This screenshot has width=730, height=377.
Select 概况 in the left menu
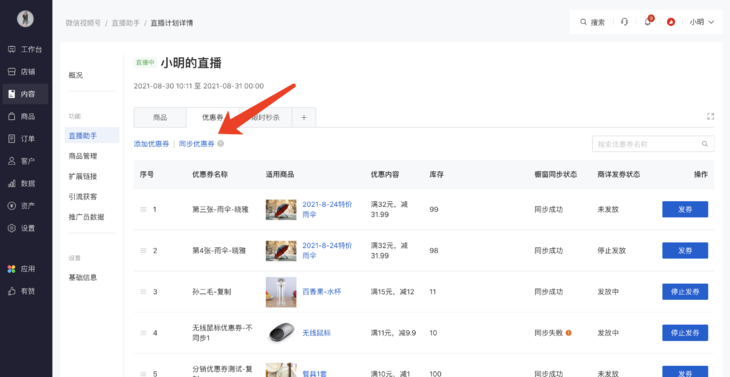tap(76, 75)
